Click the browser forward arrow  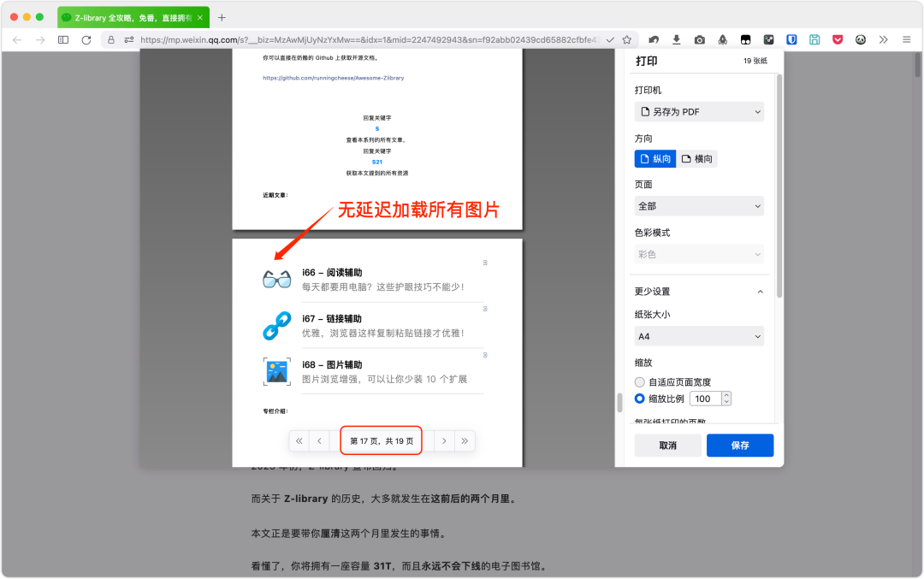40,40
